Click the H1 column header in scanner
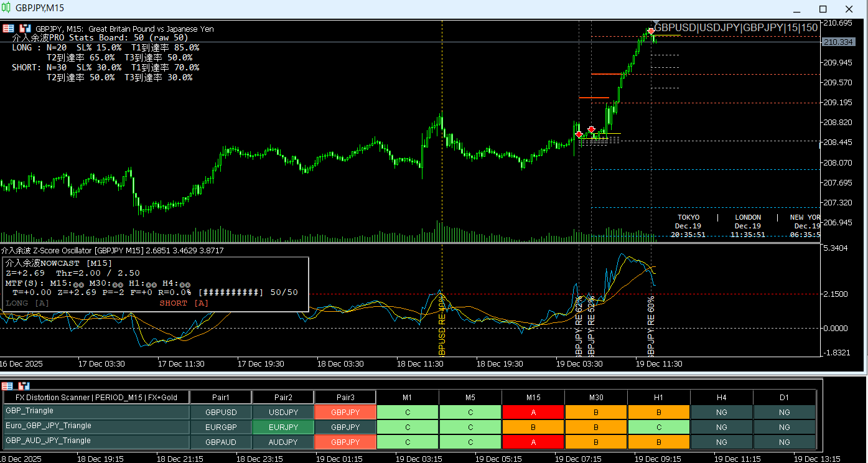This screenshot has height=463, width=868. [658, 397]
